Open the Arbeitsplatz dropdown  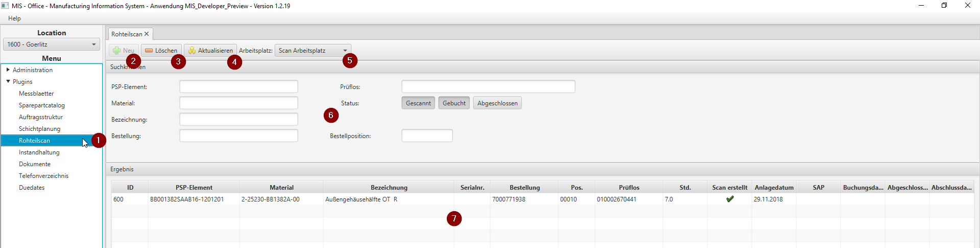tap(313, 51)
